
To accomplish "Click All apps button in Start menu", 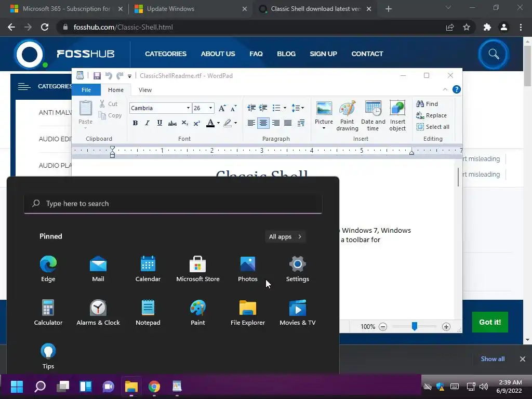I will 285,237.
